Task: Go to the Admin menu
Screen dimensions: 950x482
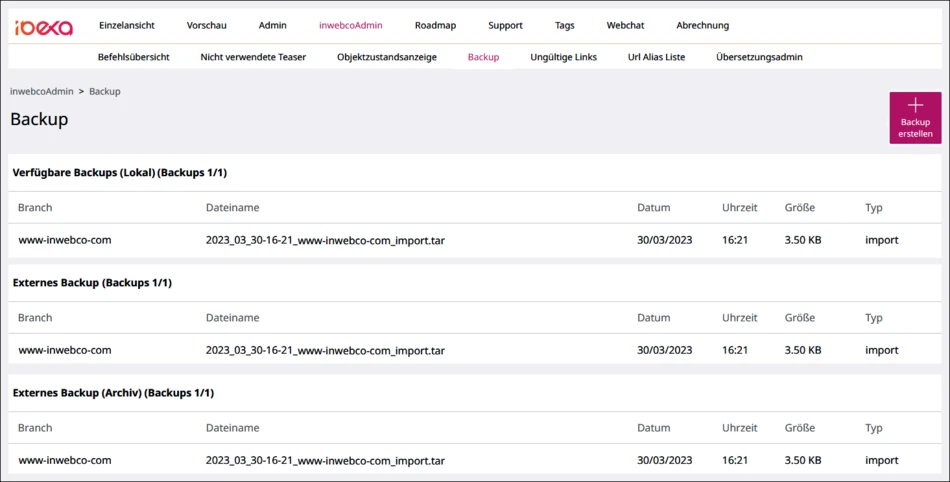Action: pos(272,25)
